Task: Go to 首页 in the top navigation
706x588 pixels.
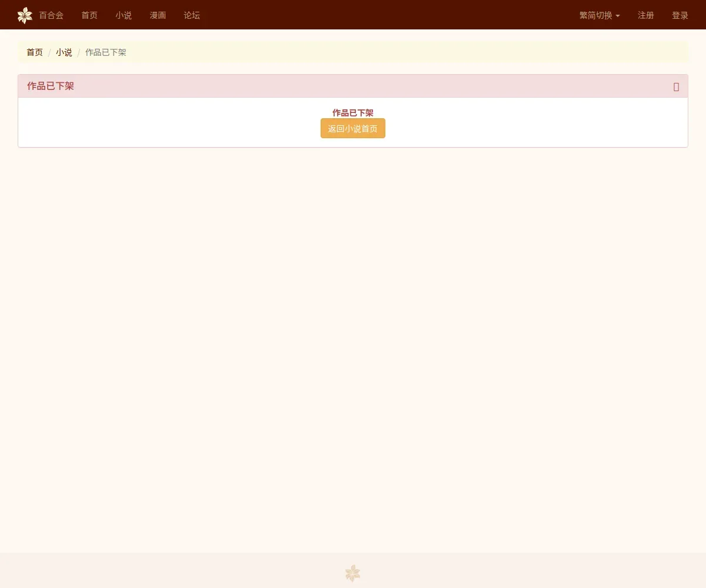Action: click(89, 15)
